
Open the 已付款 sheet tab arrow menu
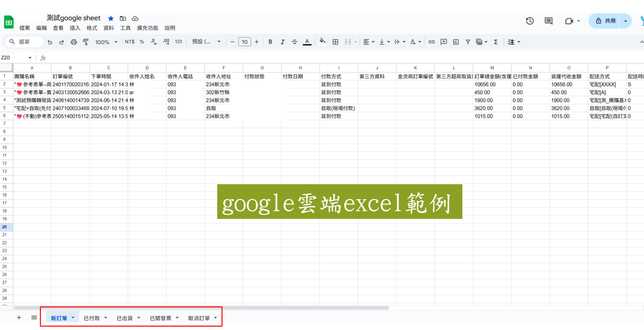click(106, 317)
